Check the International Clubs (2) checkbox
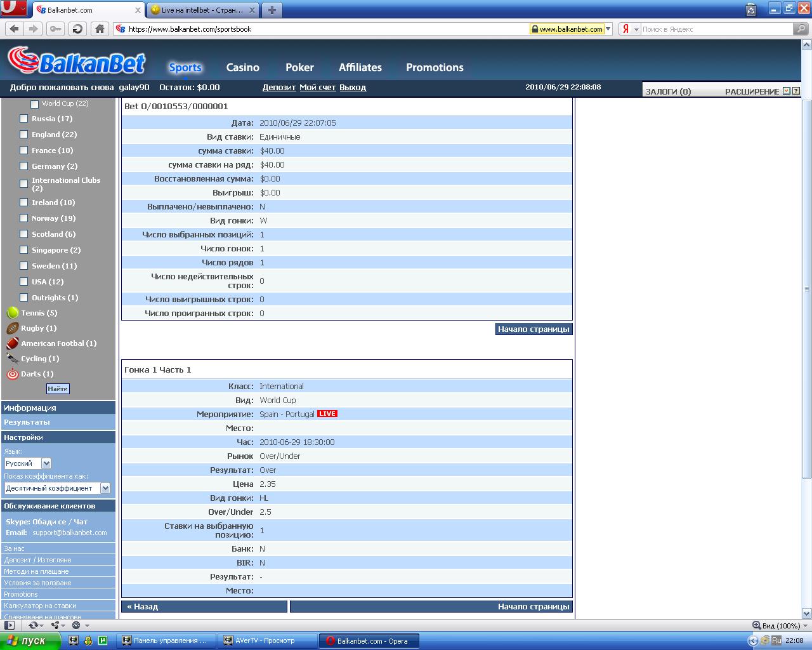812x650 pixels. (x=23, y=184)
